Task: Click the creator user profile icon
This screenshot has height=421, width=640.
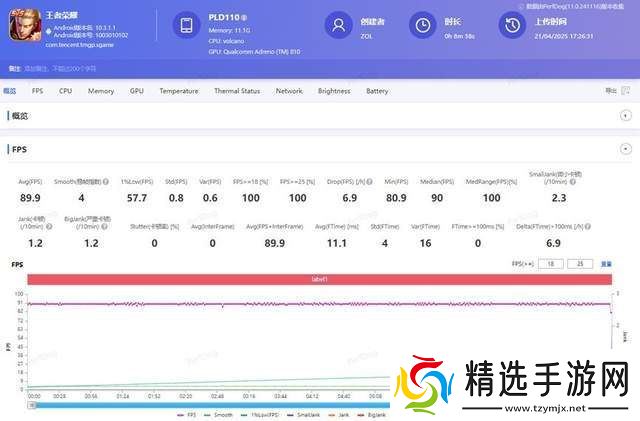Action: [339, 27]
